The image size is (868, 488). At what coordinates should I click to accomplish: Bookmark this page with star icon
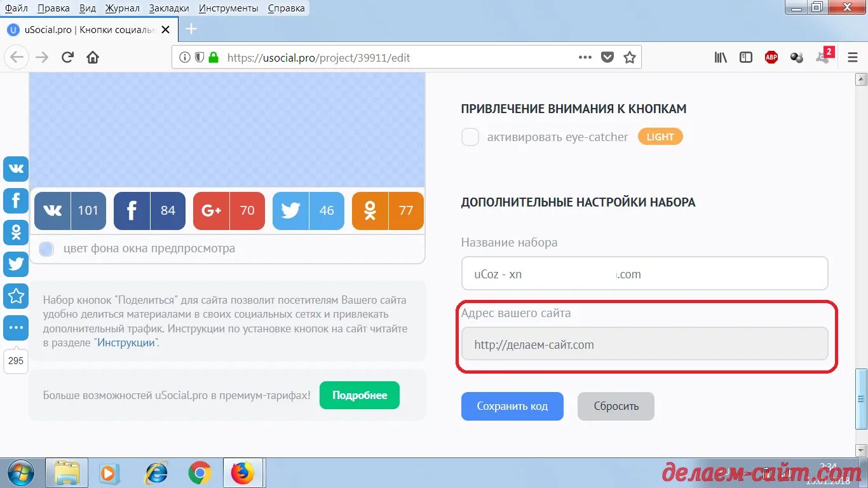[630, 57]
